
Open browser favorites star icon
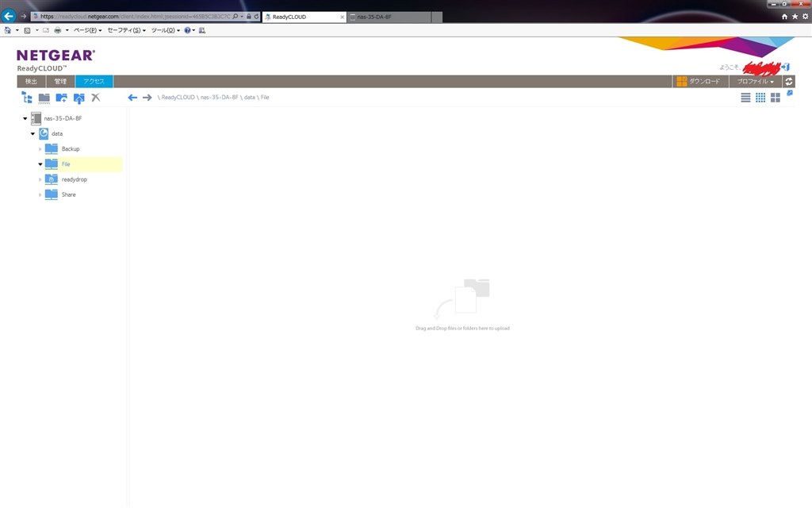795,17
